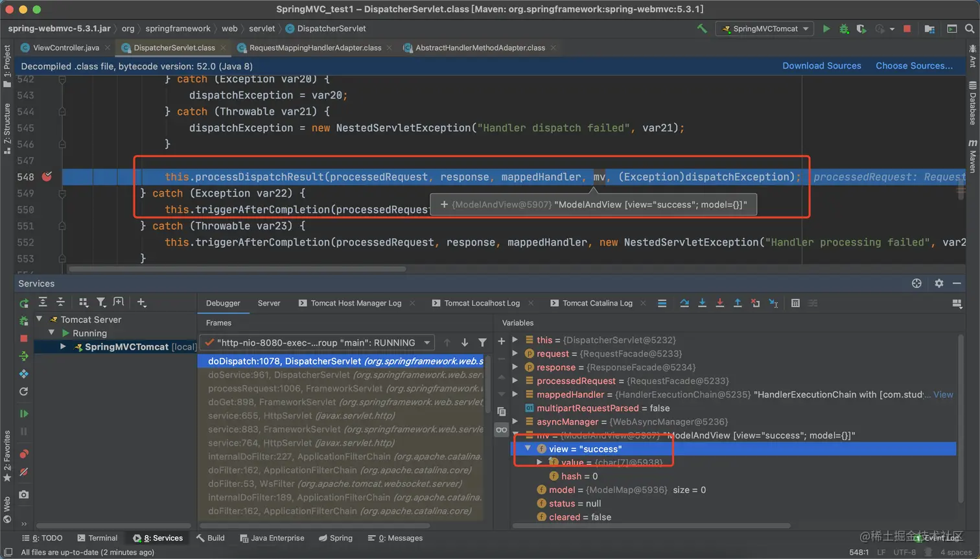980x559 pixels.
Task: Open Java Enterprise tool window button
Action: pyautogui.click(x=272, y=538)
